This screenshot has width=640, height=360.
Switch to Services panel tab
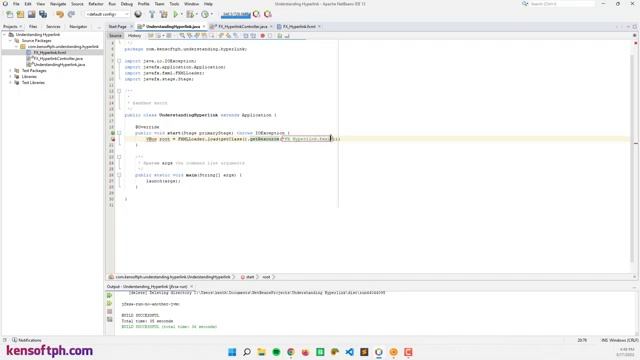point(53,27)
